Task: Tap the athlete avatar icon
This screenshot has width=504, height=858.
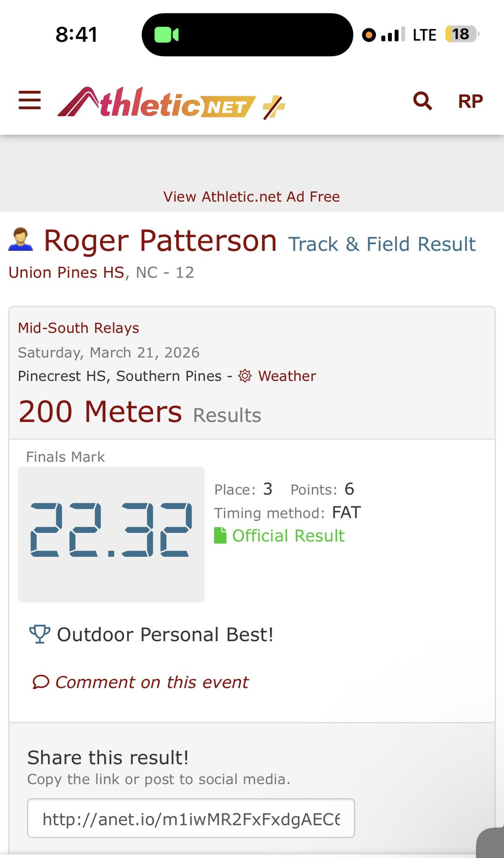Action: [x=21, y=240]
